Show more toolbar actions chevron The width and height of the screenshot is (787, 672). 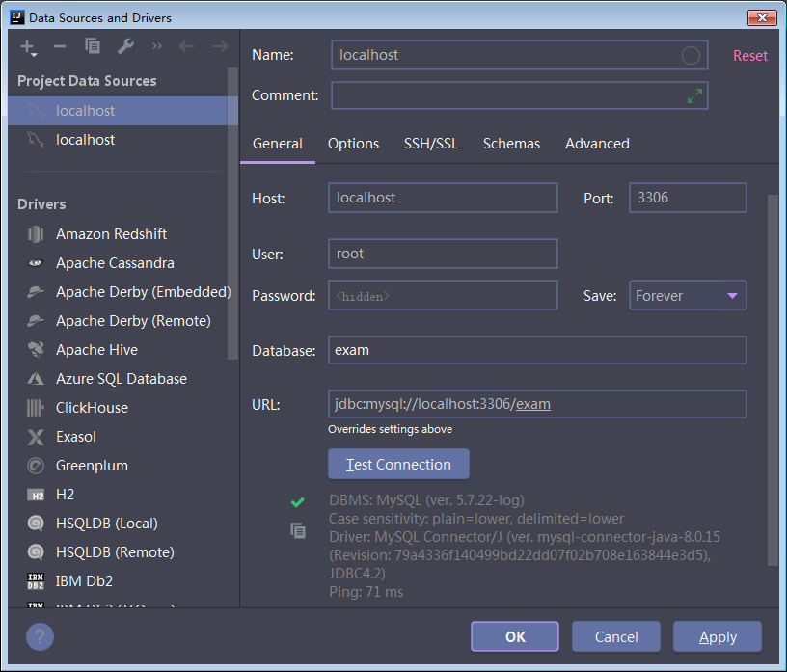[x=157, y=46]
